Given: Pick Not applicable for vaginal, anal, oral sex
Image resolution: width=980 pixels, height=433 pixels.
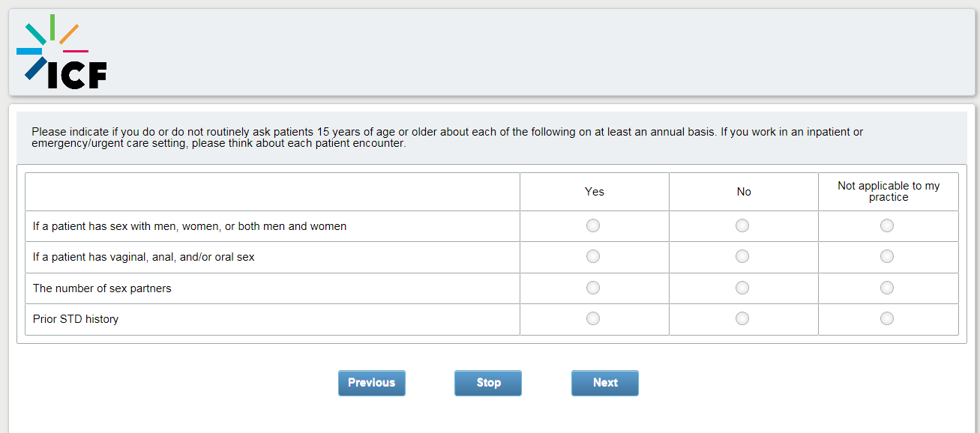Looking at the screenshot, I should point(887,256).
